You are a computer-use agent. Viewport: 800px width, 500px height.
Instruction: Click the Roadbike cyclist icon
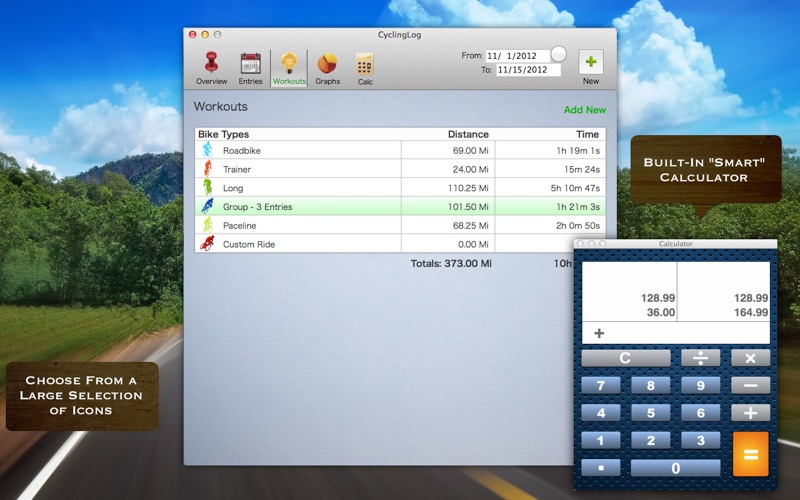click(x=208, y=150)
